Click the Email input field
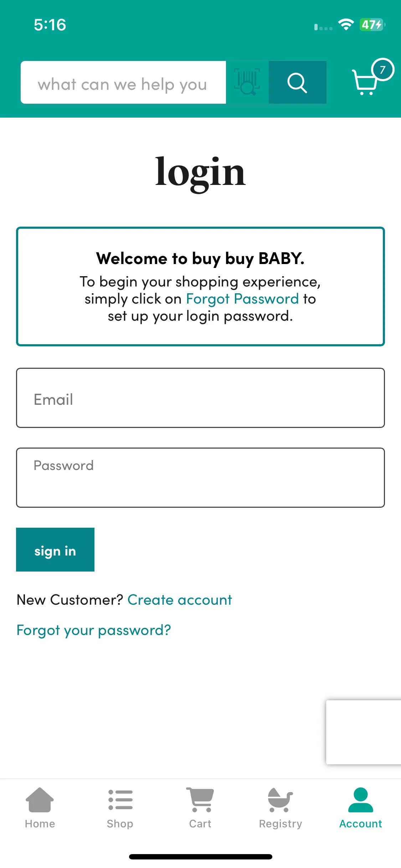Viewport: 401px width, 868px height. 200,398
